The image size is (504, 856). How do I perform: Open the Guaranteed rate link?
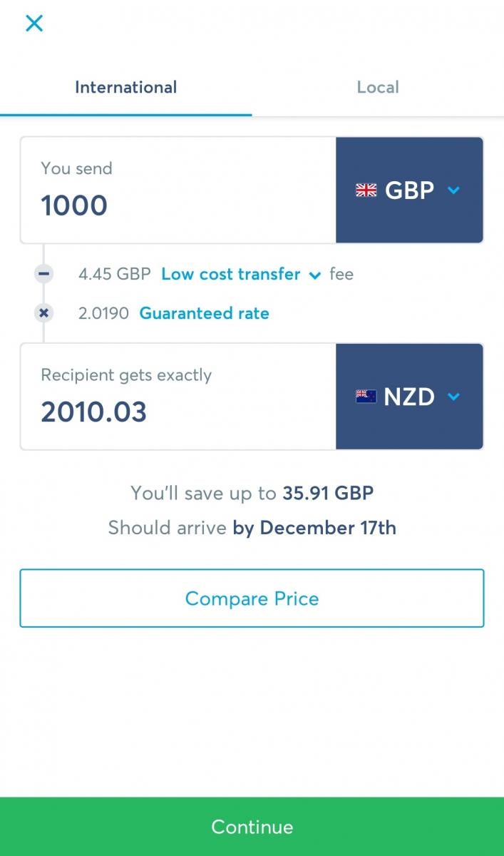pyautogui.click(x=204, y=313)
